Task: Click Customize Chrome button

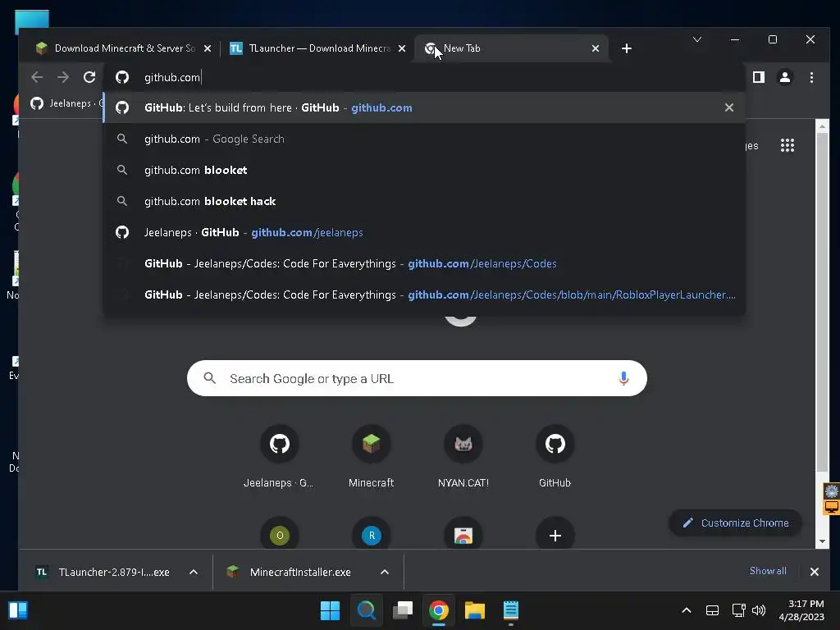Action: [x=736, y=523]
